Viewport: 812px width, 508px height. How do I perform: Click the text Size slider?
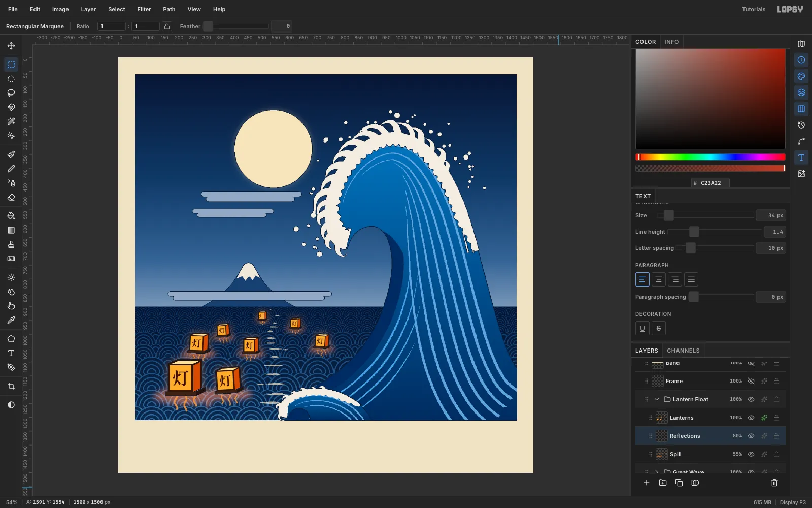[705, 215]
